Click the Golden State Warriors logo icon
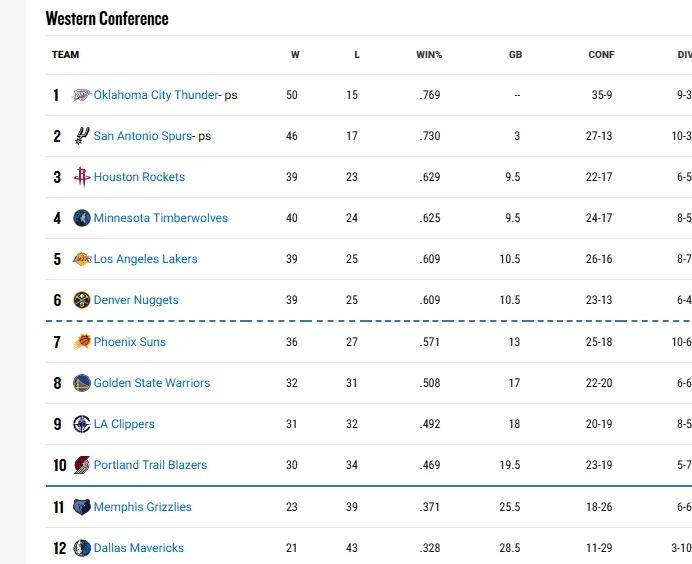Viewport: 692px width, 564px height. [x=82, y=383]
